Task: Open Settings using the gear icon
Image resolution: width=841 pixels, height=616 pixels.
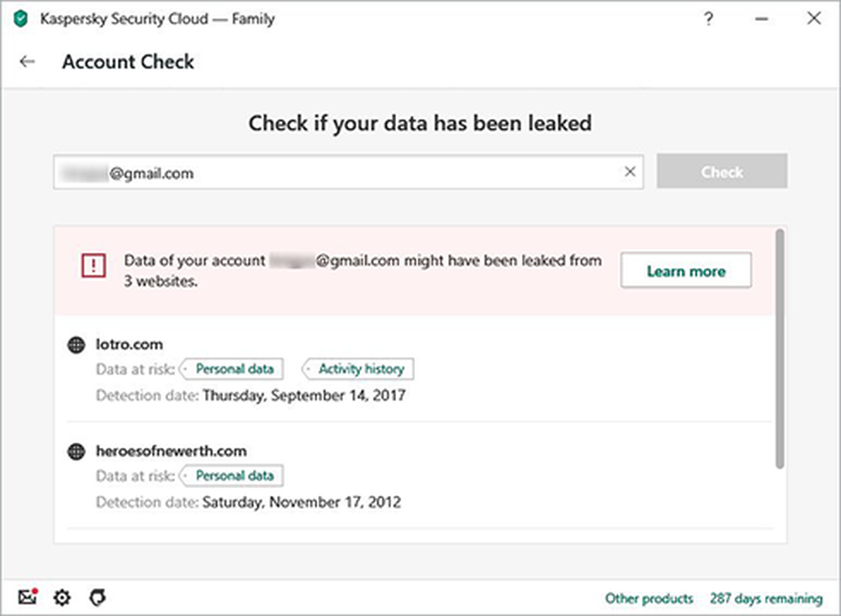Action: point(61,597)
